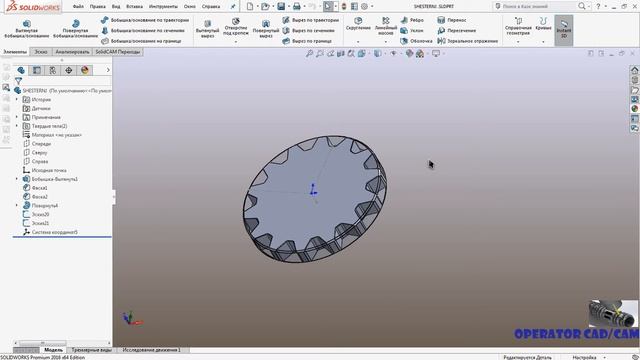
Task: Switch to Исследование движения 1 tab
Action: click(151, 350)
